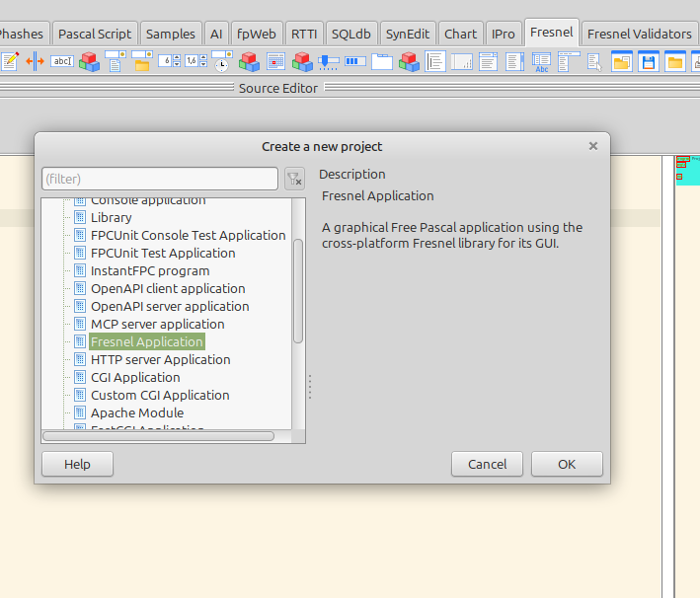Switch to the Pascal Script palette tab

tap(95, 34)
